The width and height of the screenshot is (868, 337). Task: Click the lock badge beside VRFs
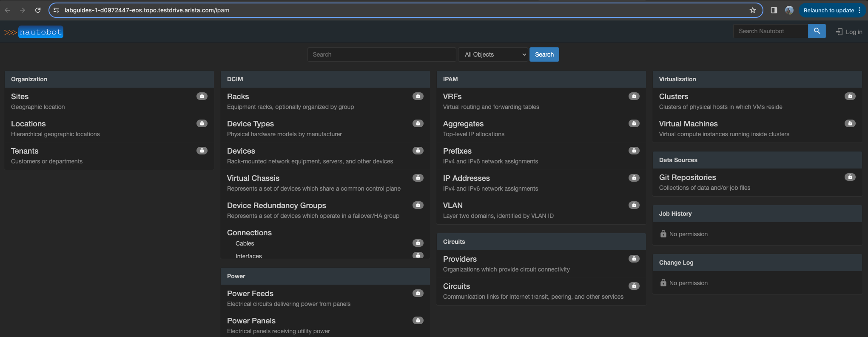point(634,96)
